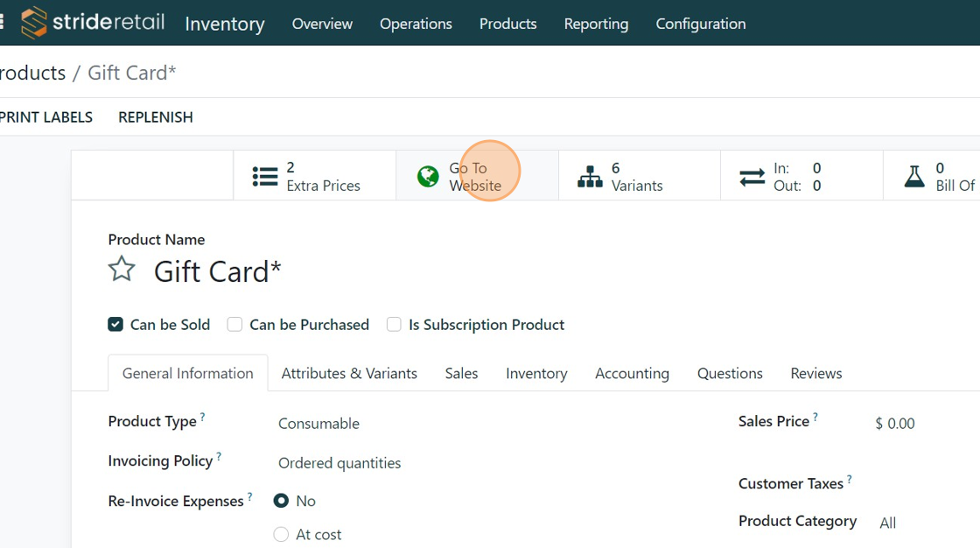Image resolution: width=980 pixels, height=548 pixels.
Task: Click the Stride Retail logo icon
Action: (33, 23)
